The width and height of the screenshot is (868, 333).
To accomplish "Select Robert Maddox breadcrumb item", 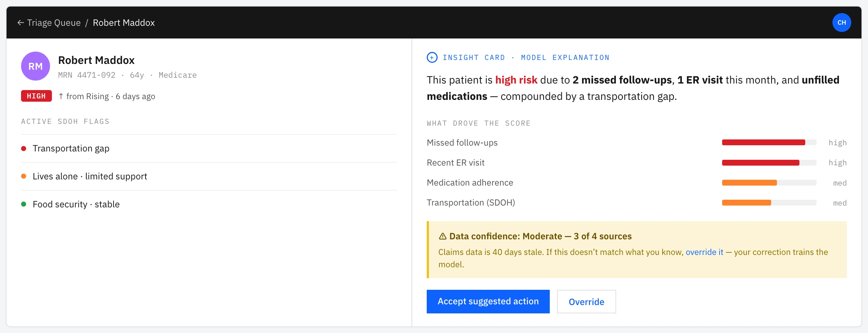I will coord(124,23).
